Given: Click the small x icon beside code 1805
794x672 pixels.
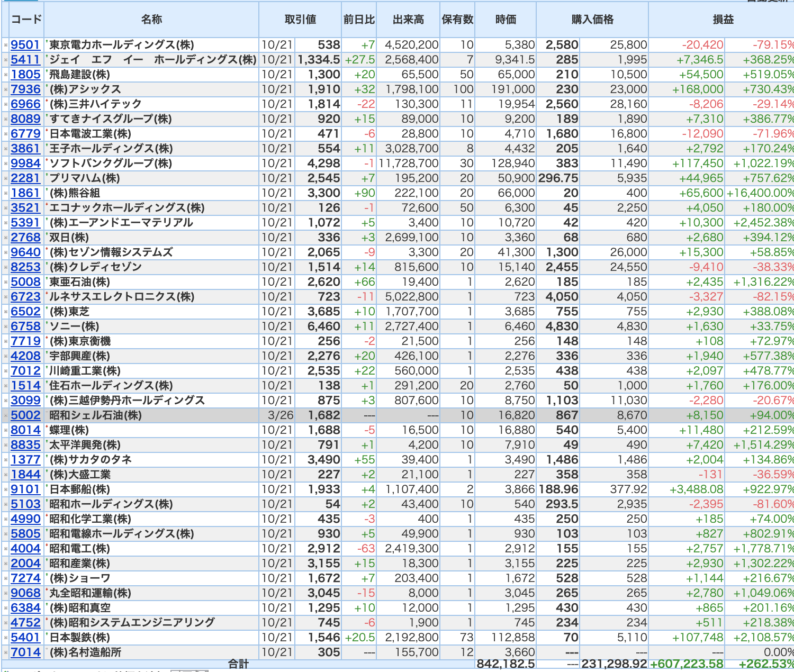Looking at the screenshot, I should (x=6, y=75).
